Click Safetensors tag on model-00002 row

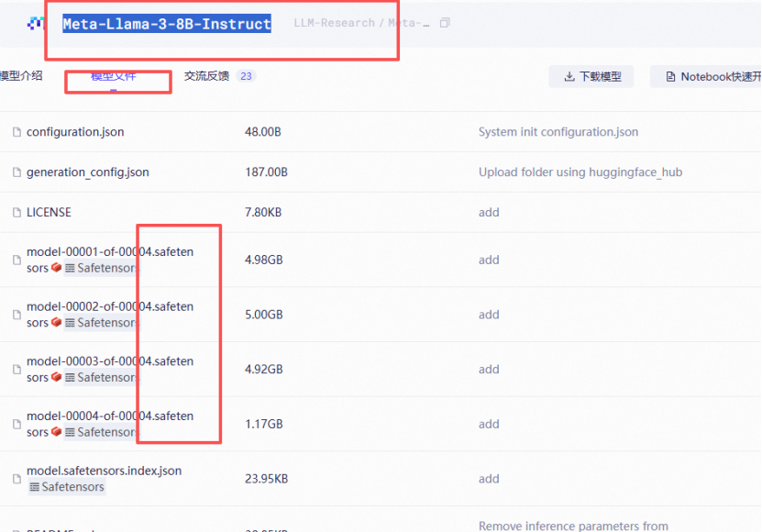click(102, 323)
